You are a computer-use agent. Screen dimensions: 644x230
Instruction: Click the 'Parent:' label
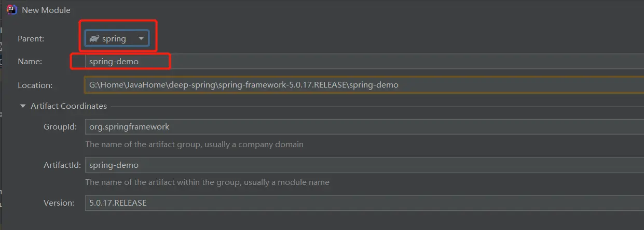pyautogui.click(x=31, y=39)
